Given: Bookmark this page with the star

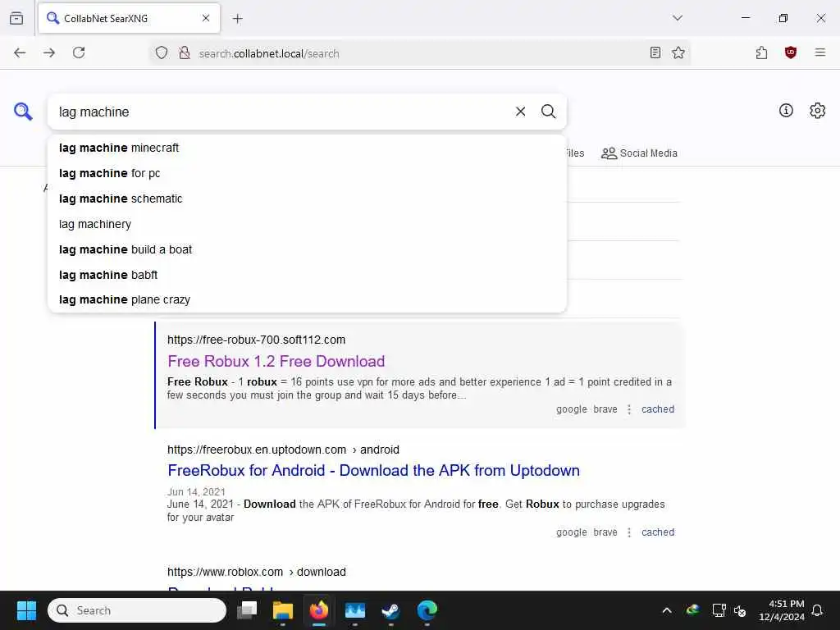Looking at the screenshot, I should pos(678,52).
